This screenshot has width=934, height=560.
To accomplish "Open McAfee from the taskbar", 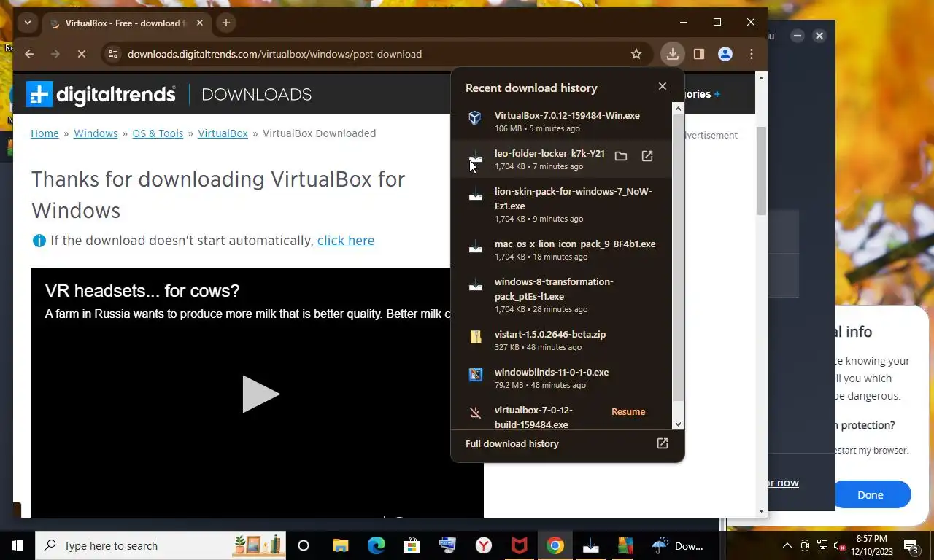I will (x=520, y=545).
